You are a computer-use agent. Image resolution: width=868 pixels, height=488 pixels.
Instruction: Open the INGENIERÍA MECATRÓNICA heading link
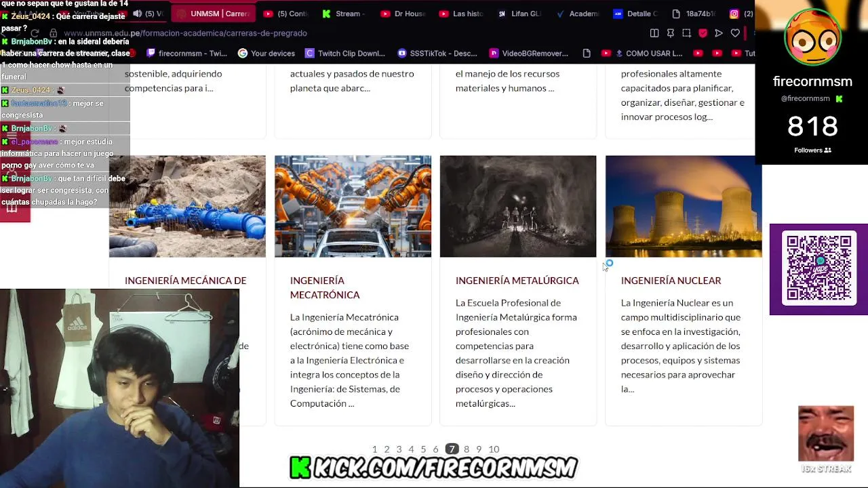(x=325, y=287)
